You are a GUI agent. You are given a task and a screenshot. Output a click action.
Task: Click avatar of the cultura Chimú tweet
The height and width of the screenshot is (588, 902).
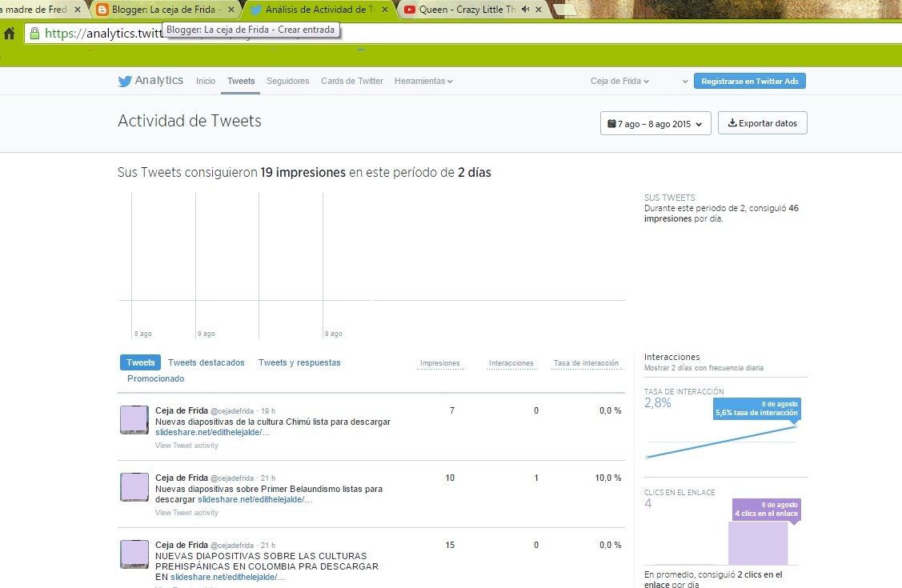134,419
